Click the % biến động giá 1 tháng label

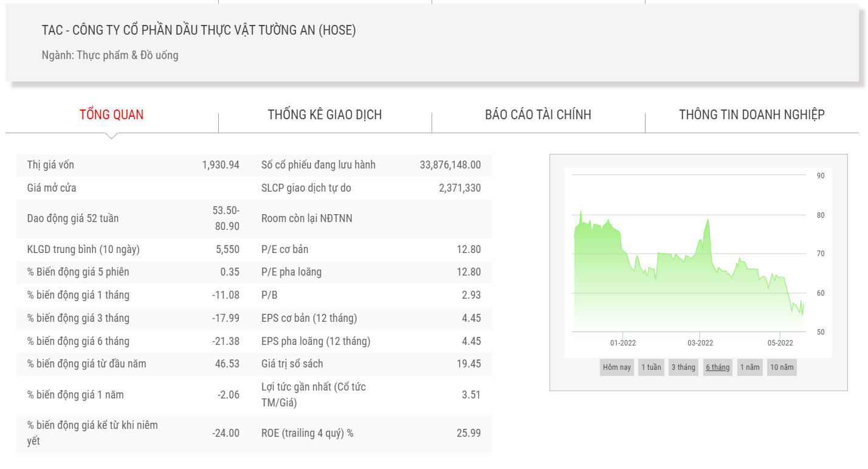(78, 295)
